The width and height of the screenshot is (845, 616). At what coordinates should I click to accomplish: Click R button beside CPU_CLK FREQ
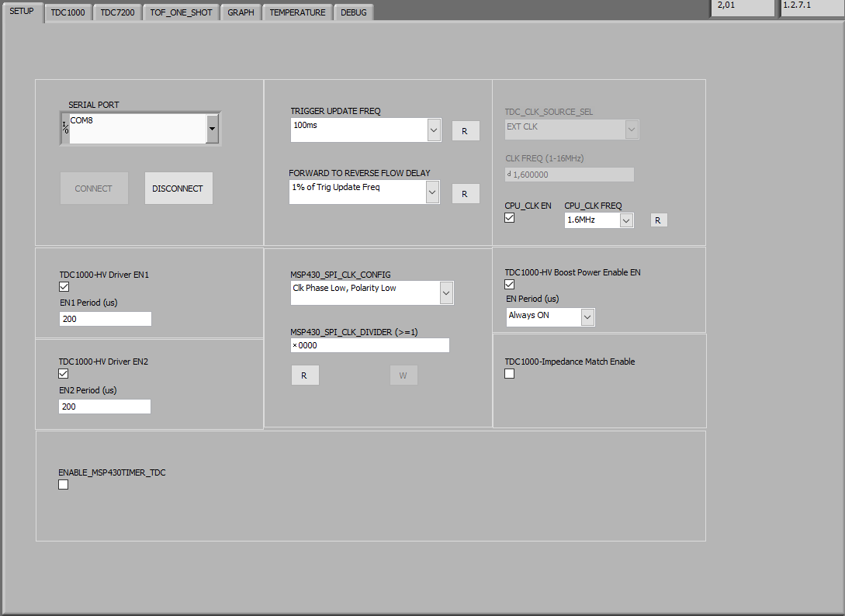tap(659, 220)
